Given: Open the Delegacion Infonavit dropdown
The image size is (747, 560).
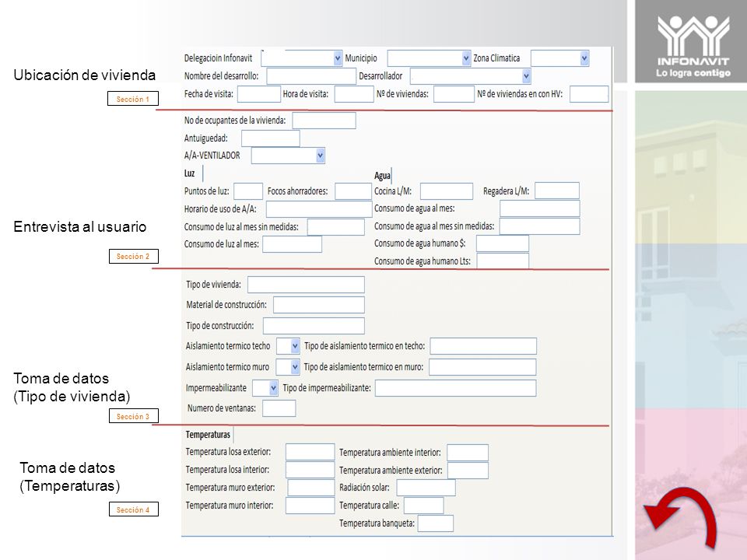Looking at the screenshot, I should click(x=302, y=58).
